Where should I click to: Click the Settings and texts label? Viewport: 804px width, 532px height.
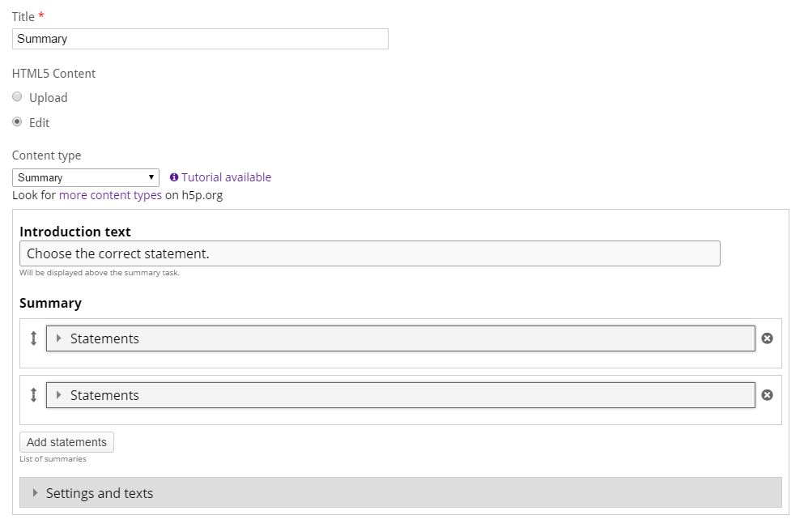click(100, 493)
